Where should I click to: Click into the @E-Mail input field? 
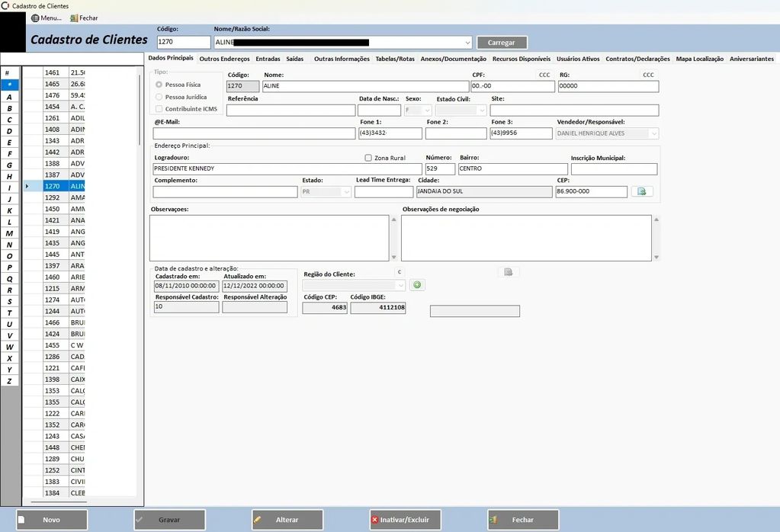coord(254,133)
